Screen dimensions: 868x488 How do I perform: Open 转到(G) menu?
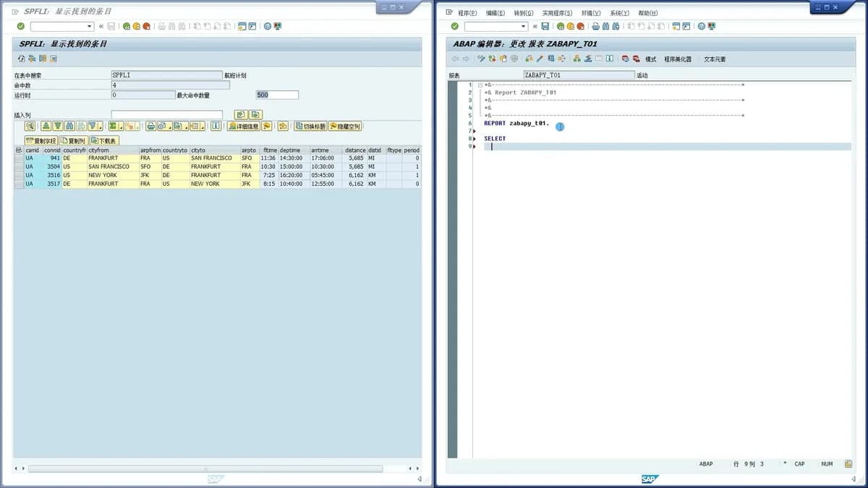pyautogui.click(x=524, y=13)
